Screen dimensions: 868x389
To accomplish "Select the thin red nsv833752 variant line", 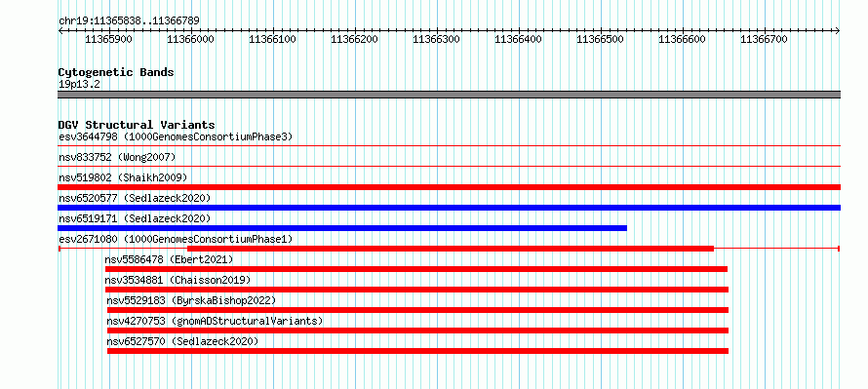I will point(449,166).
